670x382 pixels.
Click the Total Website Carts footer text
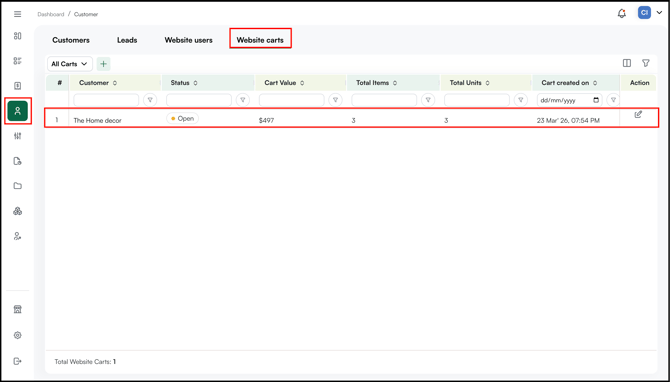pos(85,361)
